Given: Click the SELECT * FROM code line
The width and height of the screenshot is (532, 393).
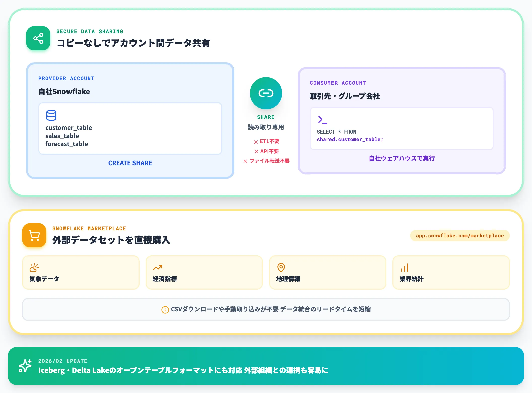Looking at the screenshot, I should (337, 132).
